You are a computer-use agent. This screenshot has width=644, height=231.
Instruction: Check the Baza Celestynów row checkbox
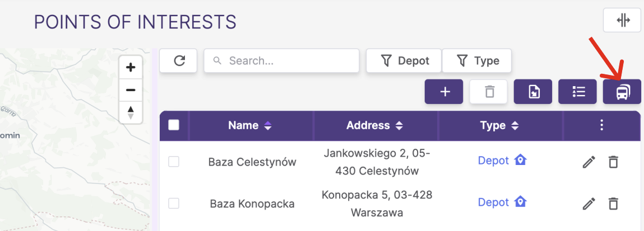174,162
